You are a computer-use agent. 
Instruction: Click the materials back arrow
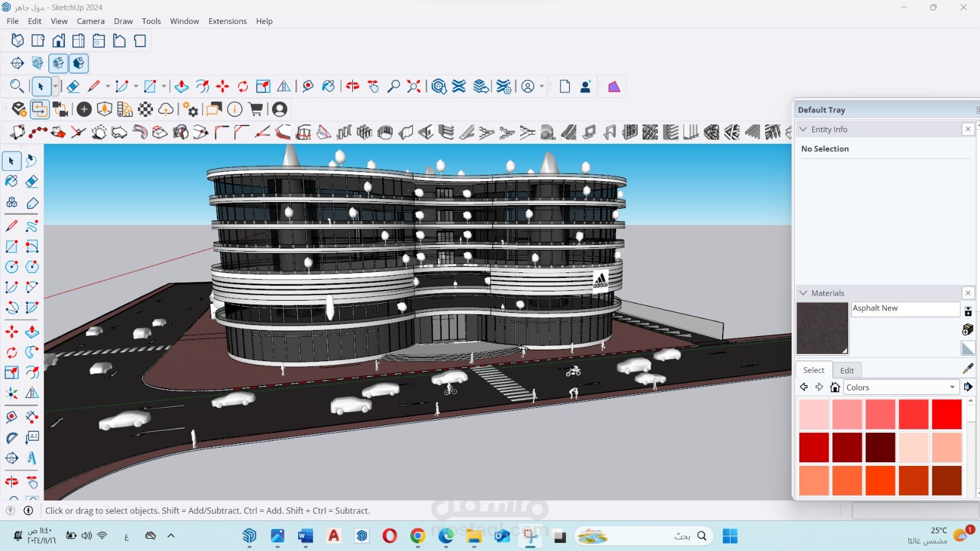[804, 387]
